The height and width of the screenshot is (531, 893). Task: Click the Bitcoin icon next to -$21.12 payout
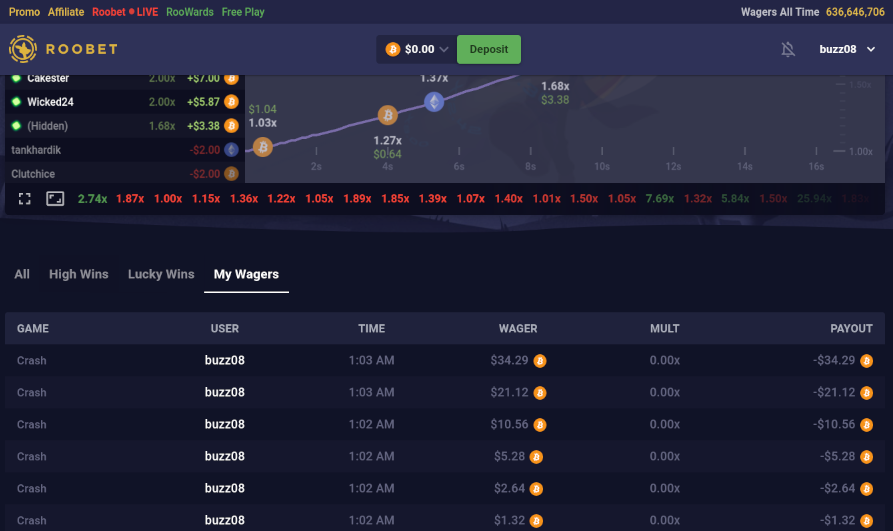pos(866,393)
